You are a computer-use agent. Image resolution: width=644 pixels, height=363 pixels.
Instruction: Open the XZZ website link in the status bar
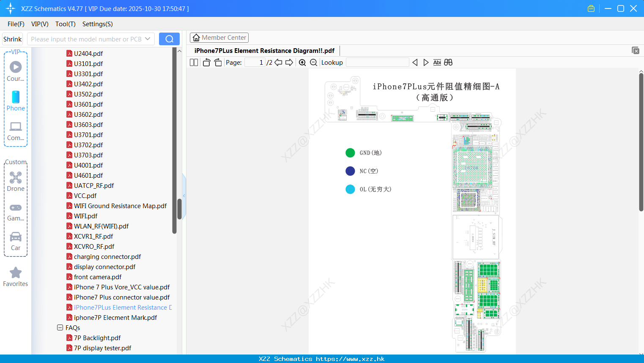350,359
